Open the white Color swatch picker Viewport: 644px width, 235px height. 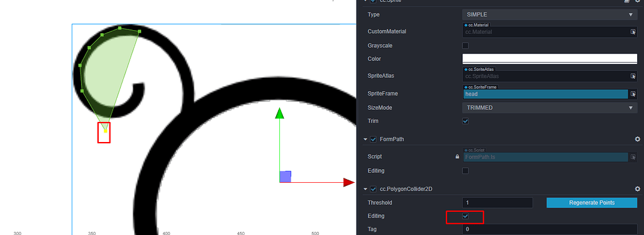(550, 58)
